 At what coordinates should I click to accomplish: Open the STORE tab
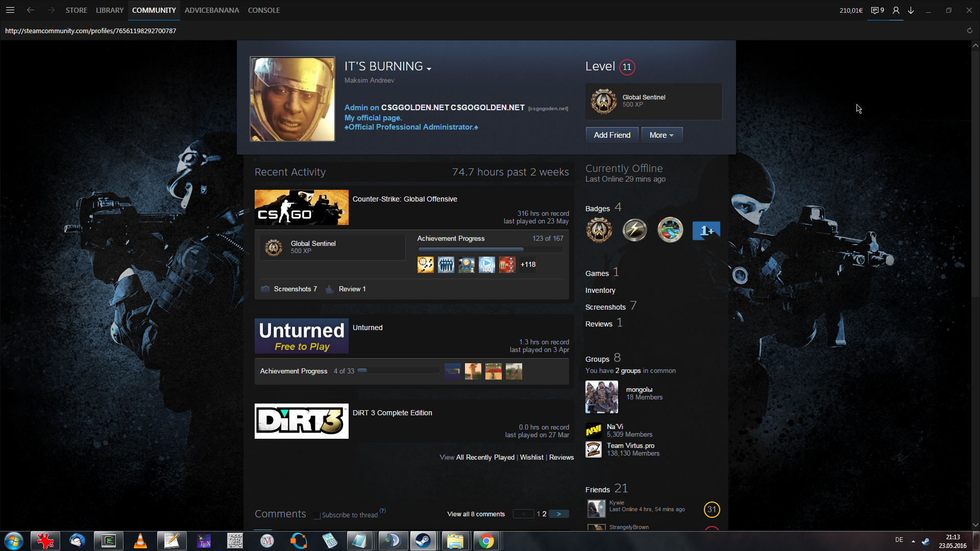coord(76,10)
